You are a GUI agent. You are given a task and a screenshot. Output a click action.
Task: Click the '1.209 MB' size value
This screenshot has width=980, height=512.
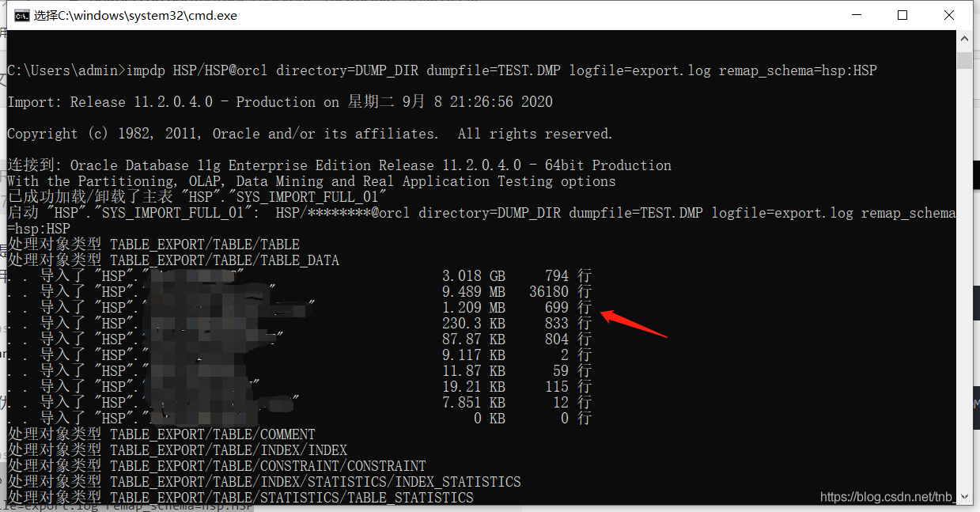click(474, 308)
